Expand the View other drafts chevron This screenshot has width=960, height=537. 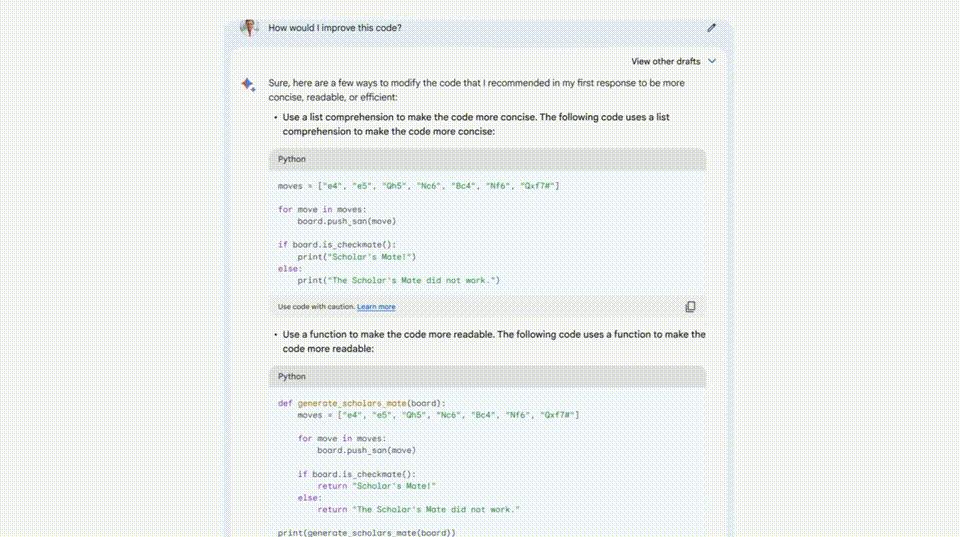pos(712,61)
